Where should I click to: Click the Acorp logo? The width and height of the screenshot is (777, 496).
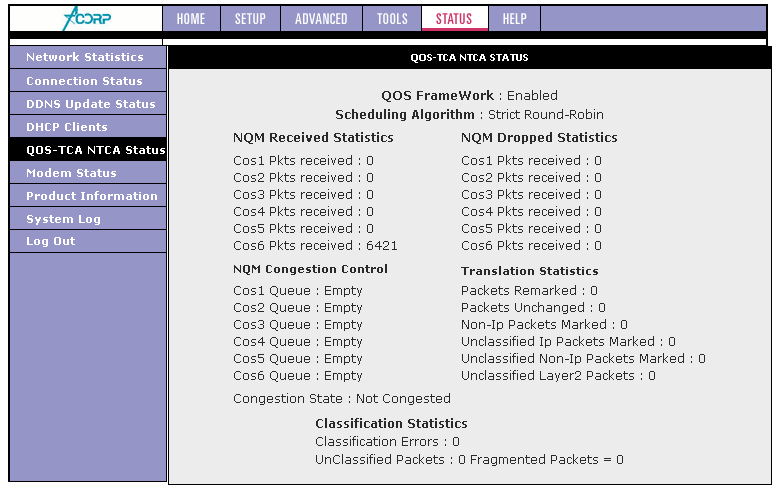[87, 19]
